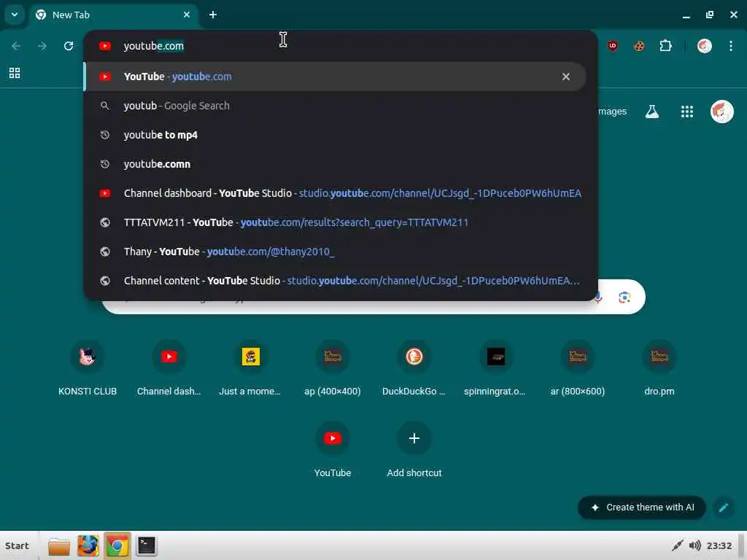
Task: Open TTTATVM211 YouTube search results suggestion
Action: coord(340,222)
